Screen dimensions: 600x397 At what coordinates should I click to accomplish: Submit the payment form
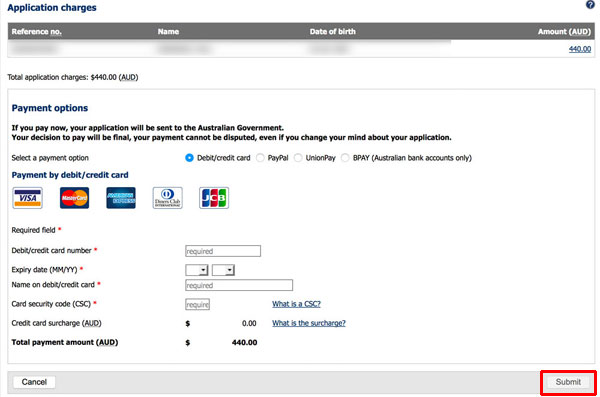(x=568, y=382)
